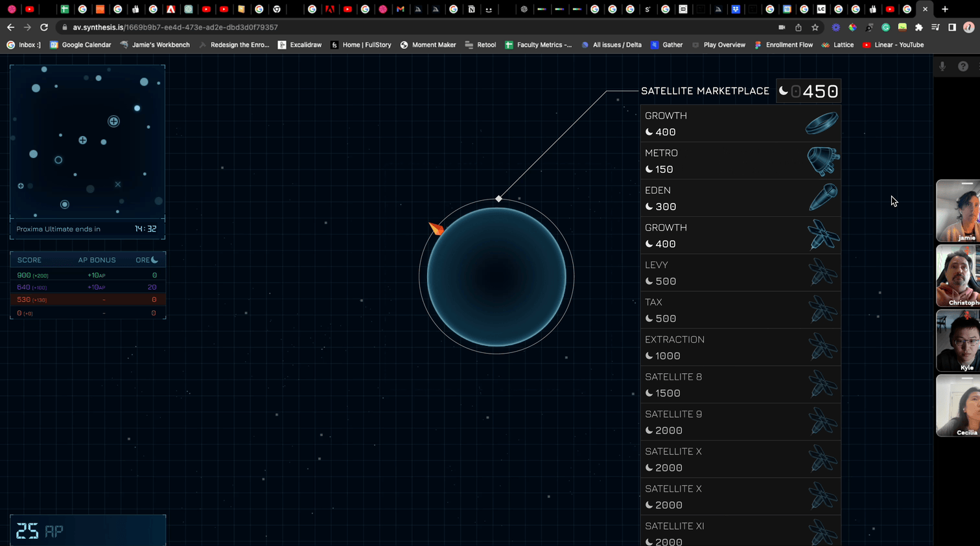This screenshot has width=980, height=546.
Task: Click the circled plus marker on minimap
Action: [x=113, y=121]
